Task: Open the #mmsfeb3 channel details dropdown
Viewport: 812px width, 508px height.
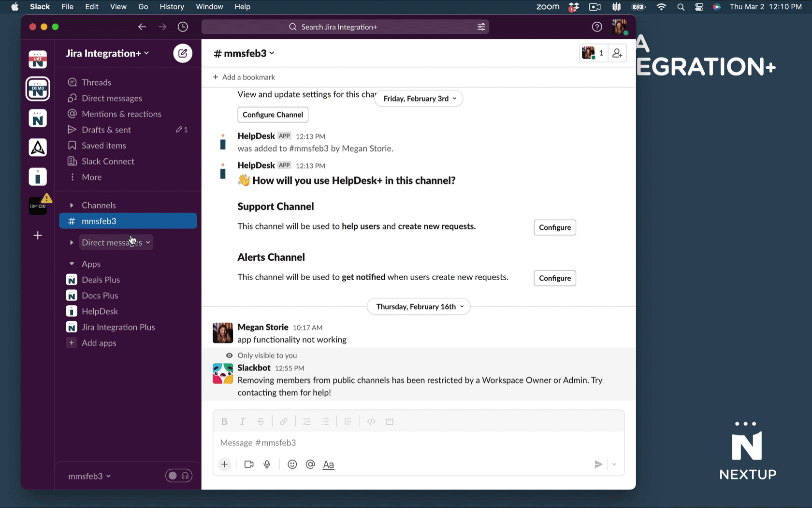Action: [244, 53]
